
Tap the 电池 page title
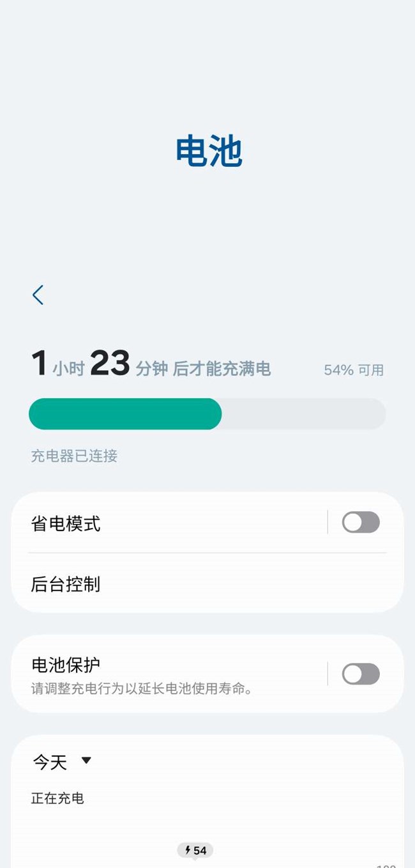click(209, 152)
